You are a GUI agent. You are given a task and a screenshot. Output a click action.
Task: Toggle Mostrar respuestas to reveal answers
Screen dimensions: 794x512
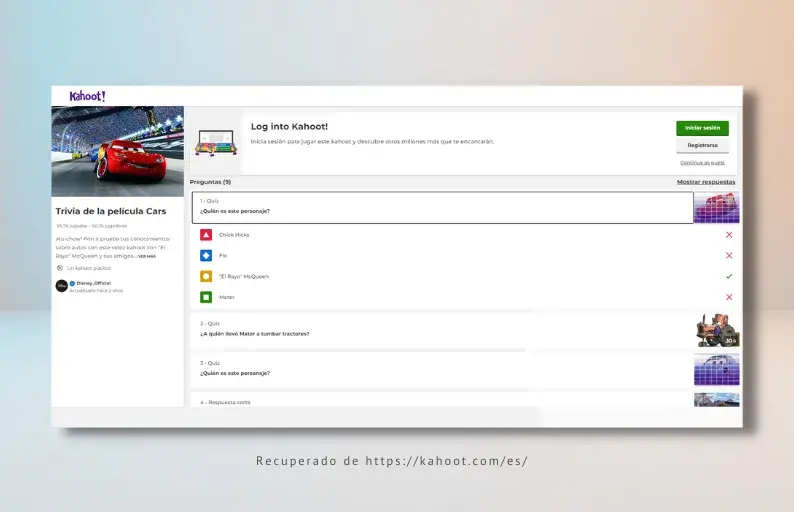705,182
